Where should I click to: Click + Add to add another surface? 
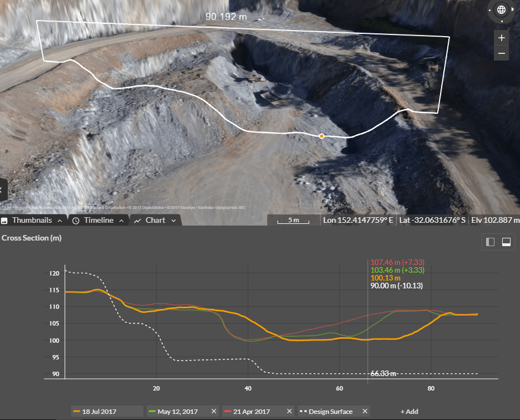[x=409, y=411]
